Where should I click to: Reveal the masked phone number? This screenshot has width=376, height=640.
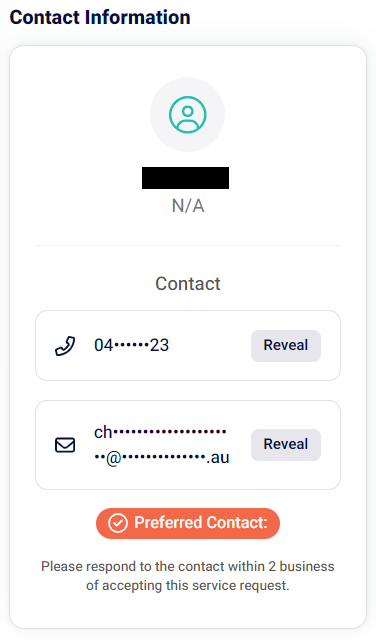[286, 345]
